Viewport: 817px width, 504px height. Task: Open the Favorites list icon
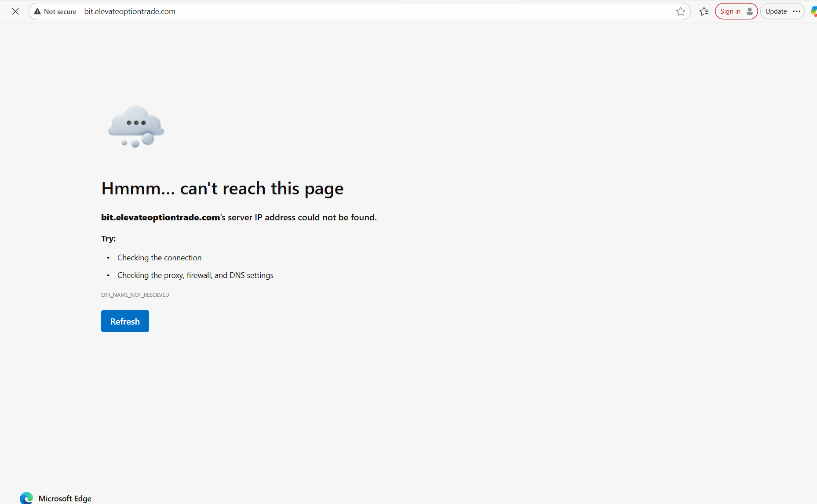click(x=704, y=11)
